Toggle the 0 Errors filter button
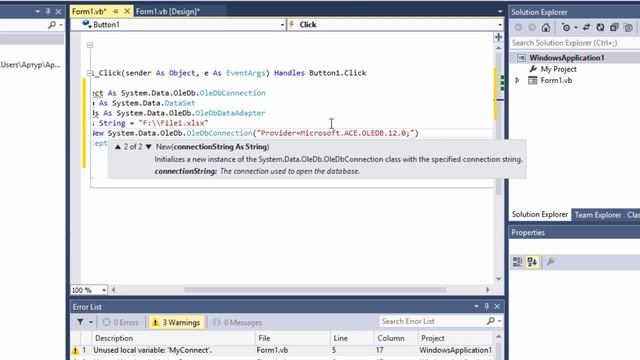The height and width of the screenshot is (360, 640). [x=121, y=322]
